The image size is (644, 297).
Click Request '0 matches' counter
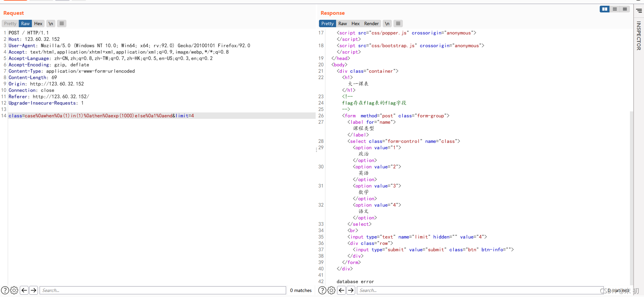tap(301, 290)
